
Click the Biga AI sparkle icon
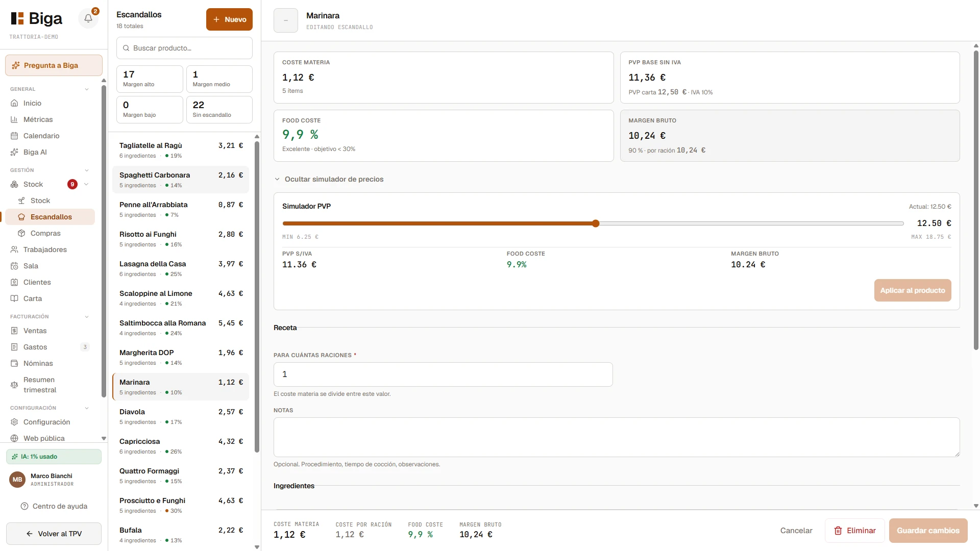pos(14,152)
